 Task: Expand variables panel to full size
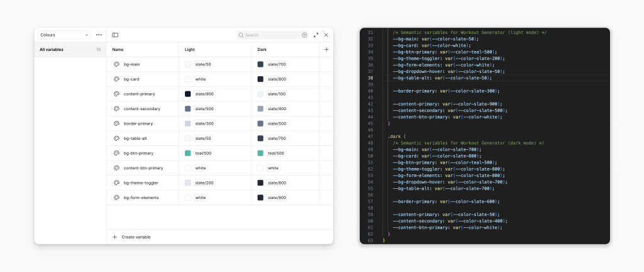pyautogui.click(x=316, y=35)
